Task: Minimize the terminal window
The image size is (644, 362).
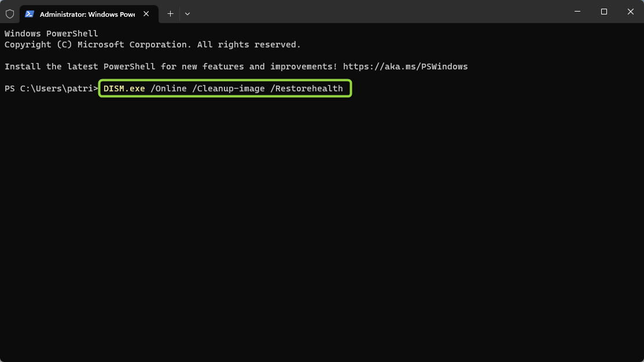Action: (x=577, y=12)
